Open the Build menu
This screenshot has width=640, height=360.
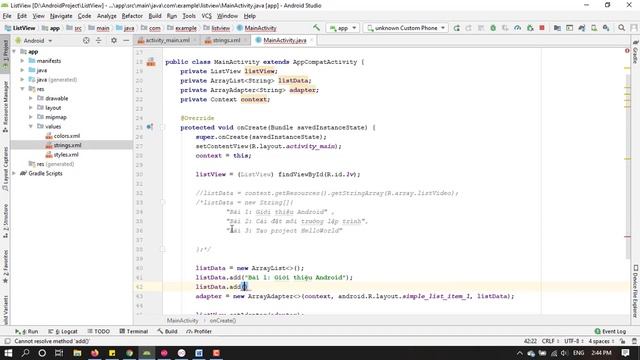click(x=155, y=16)
